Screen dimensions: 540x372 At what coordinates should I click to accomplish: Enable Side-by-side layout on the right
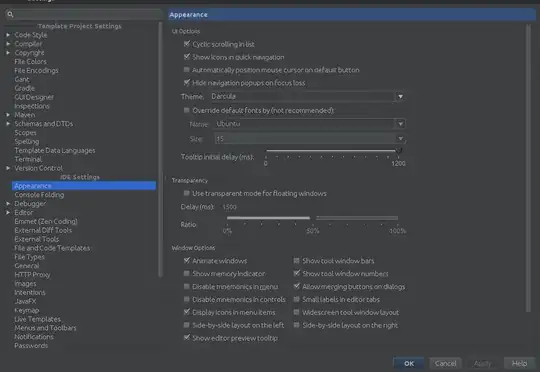(x=297, y=324)
